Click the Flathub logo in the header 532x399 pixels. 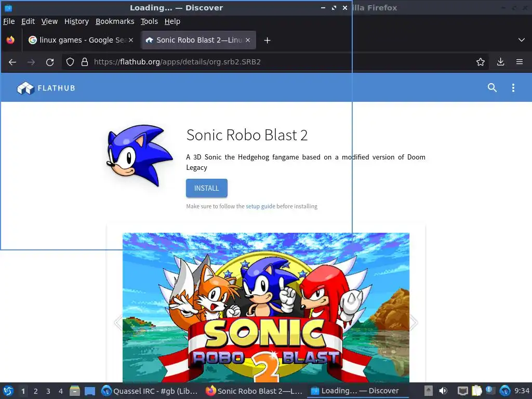click(x=46, y=88)
